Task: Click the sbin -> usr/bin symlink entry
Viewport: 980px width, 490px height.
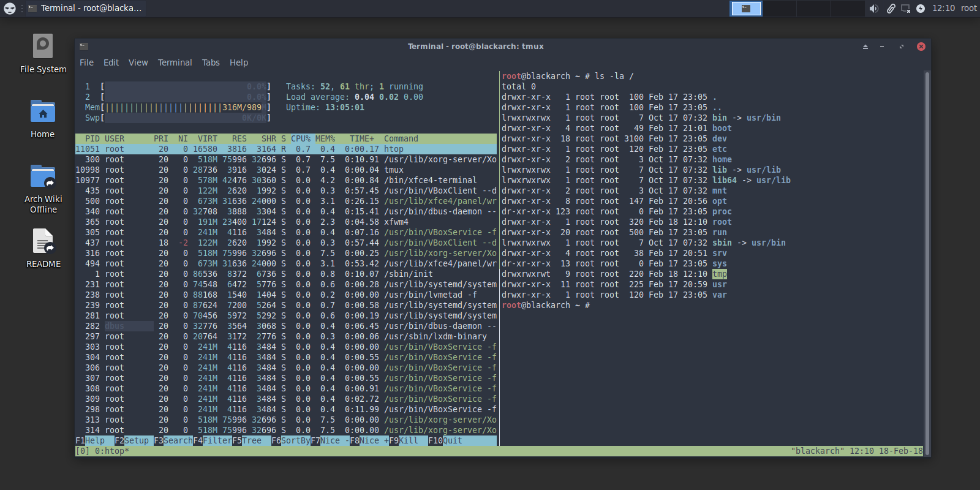Action: [749, 243]
